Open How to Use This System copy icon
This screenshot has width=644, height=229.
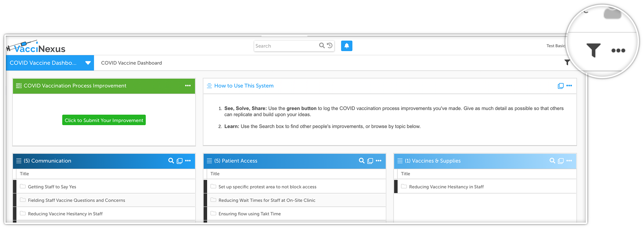click(560, 86)
